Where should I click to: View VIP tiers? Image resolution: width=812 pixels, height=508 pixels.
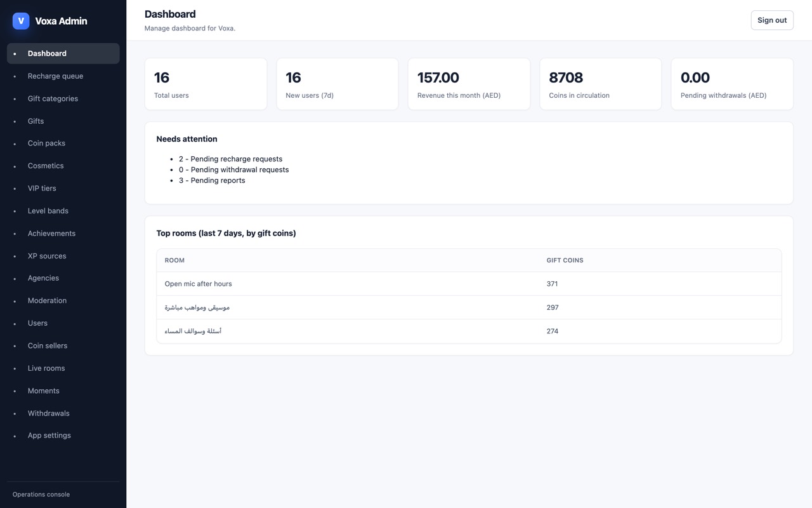[x=63, y=189]
